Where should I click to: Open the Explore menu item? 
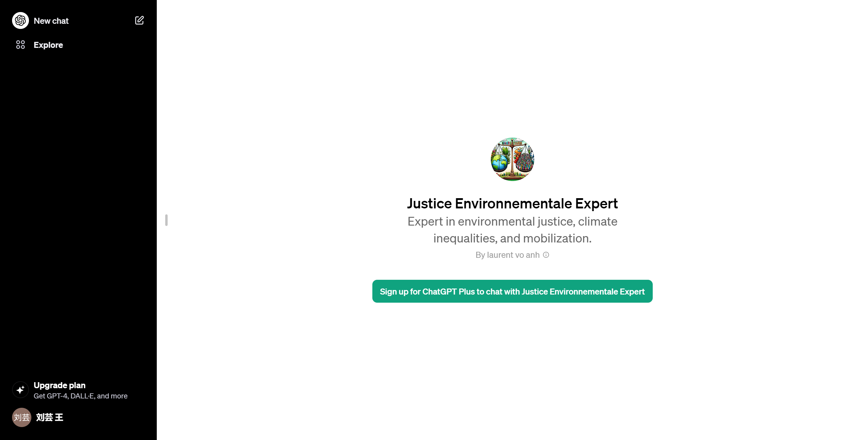48,45
